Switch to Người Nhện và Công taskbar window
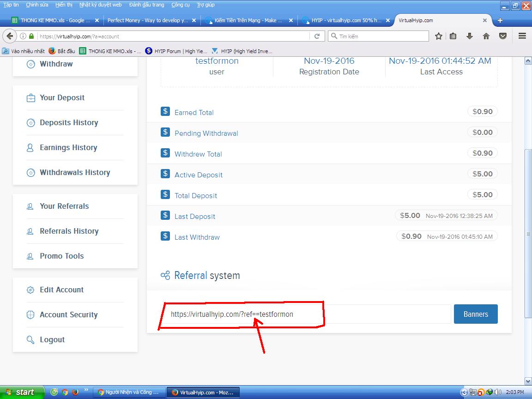This screenshot has width=532, height=399. tap(129, 392)
